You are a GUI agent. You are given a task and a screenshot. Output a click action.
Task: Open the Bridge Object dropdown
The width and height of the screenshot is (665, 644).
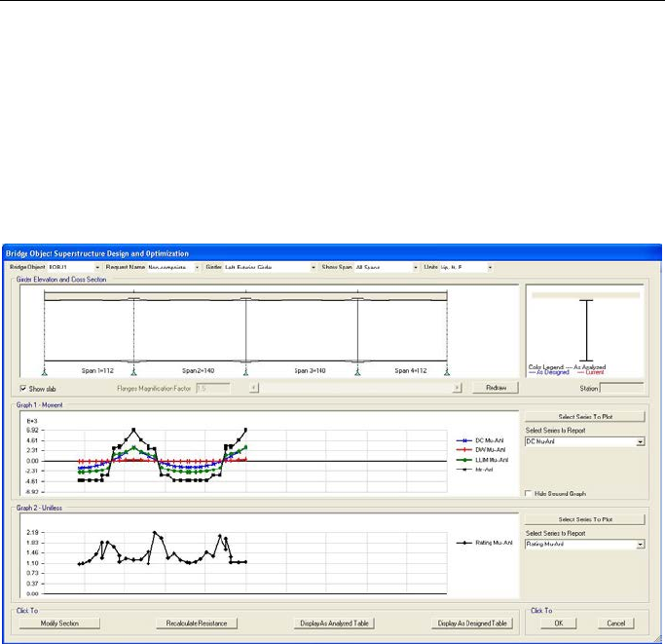click(97, 268)
